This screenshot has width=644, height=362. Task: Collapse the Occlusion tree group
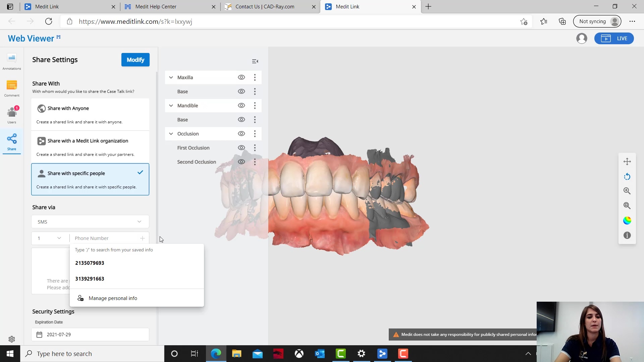click(171, 134)
